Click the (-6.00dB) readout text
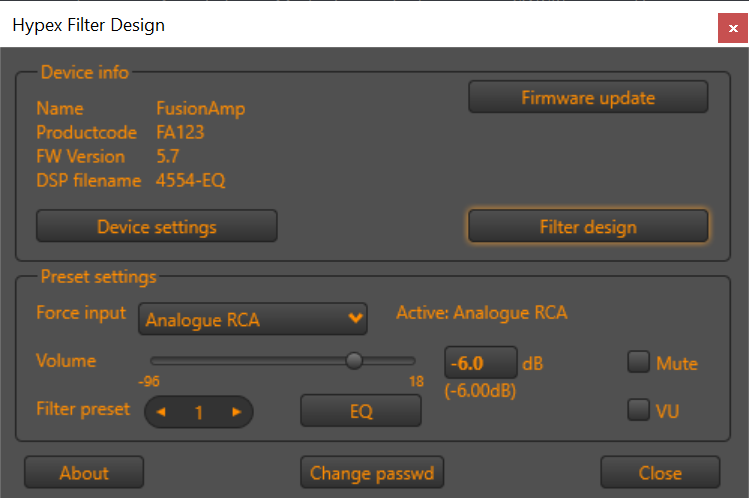The image size is (749, 498). 480,391
